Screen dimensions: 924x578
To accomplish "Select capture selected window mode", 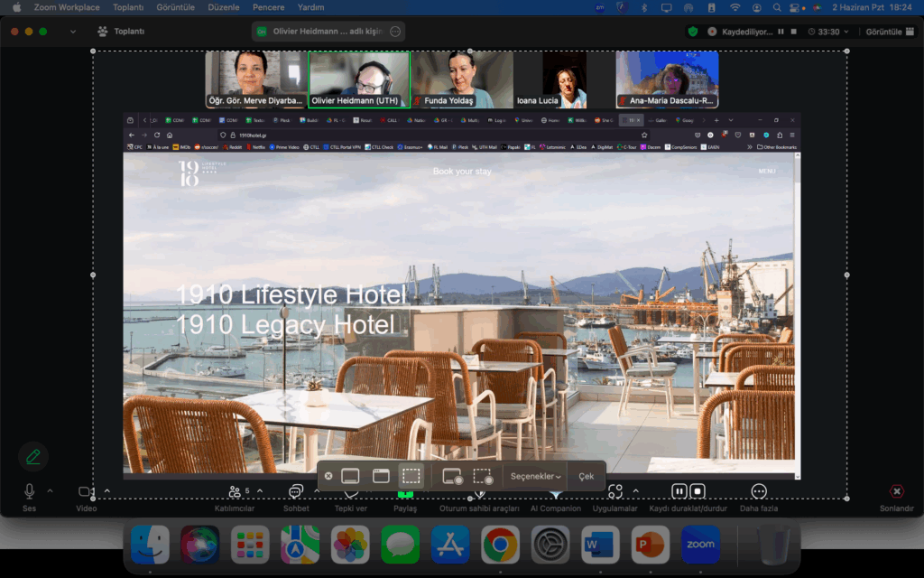I will click(x=381, y=476).
